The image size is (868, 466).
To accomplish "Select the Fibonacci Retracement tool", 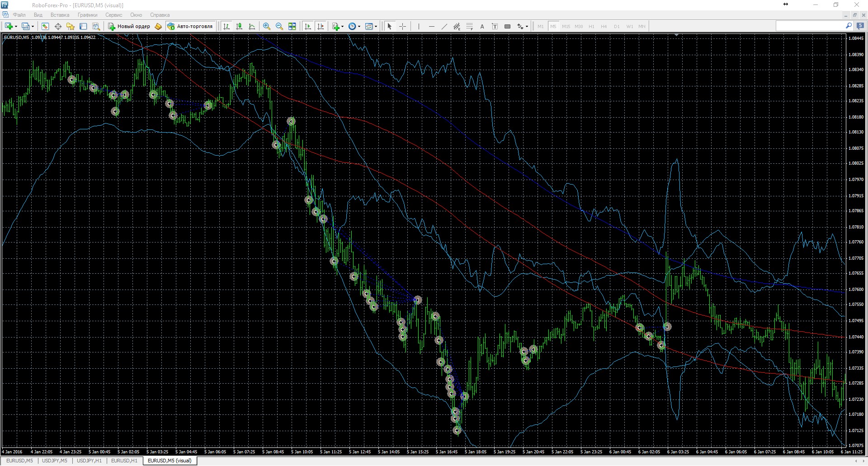I will pos(469,26).
